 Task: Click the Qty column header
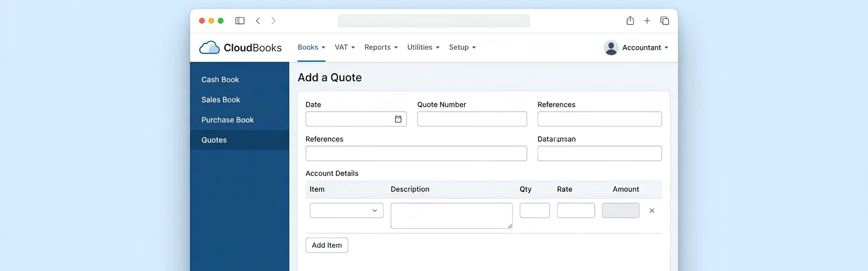[x=526, y=189]
